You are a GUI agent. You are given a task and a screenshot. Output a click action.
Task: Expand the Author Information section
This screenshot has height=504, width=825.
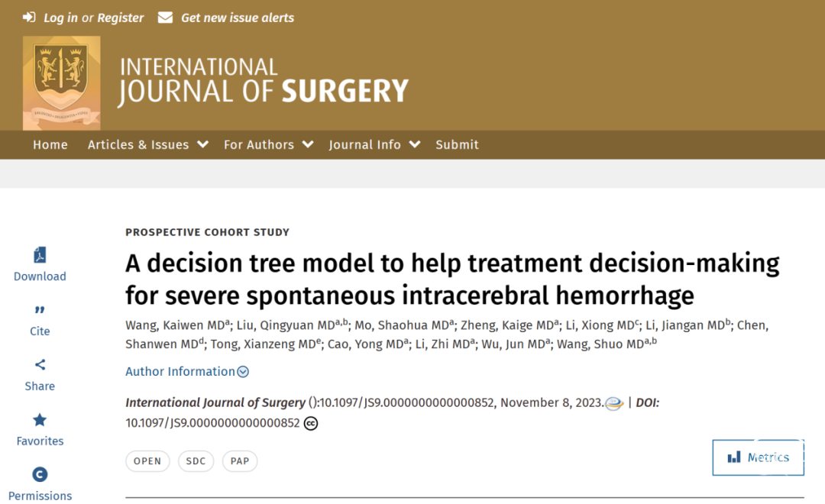point(187,371)
